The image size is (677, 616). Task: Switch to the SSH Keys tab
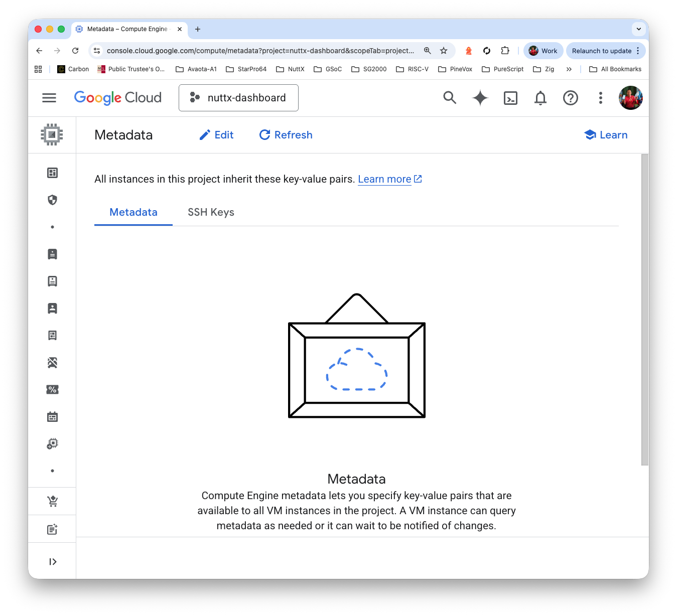click(211, 212)
